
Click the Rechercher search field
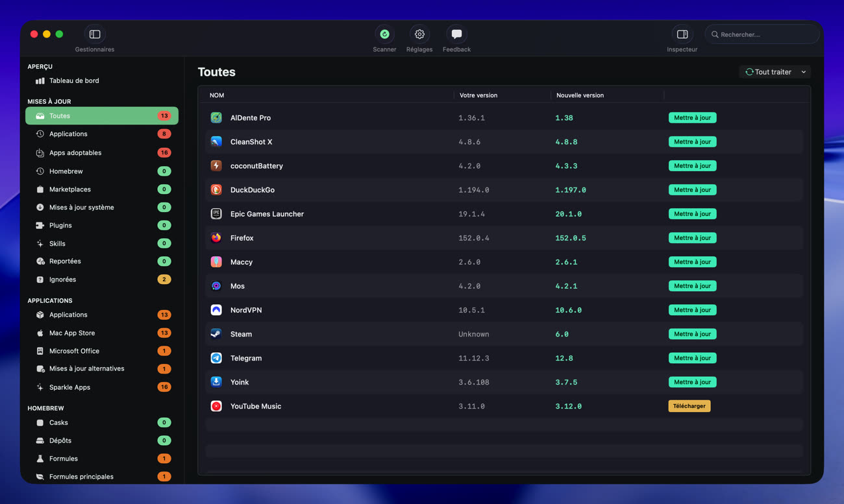coord(762,34)
